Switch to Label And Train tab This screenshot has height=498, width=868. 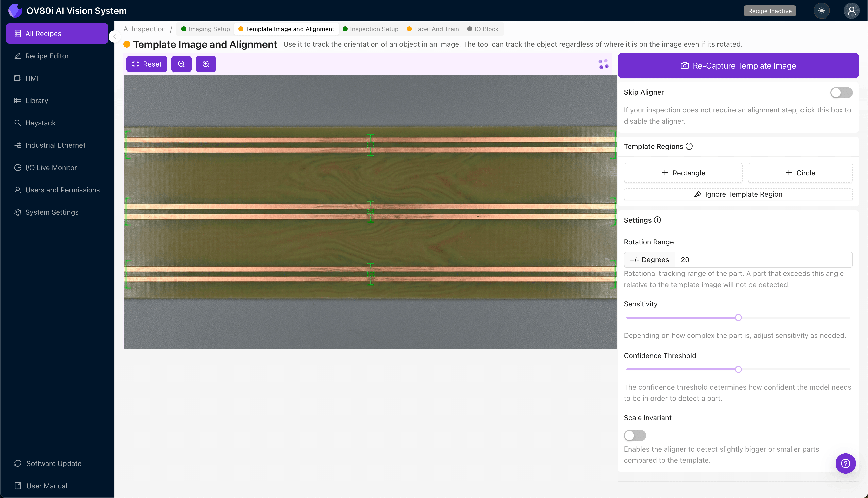pos(433,29)
